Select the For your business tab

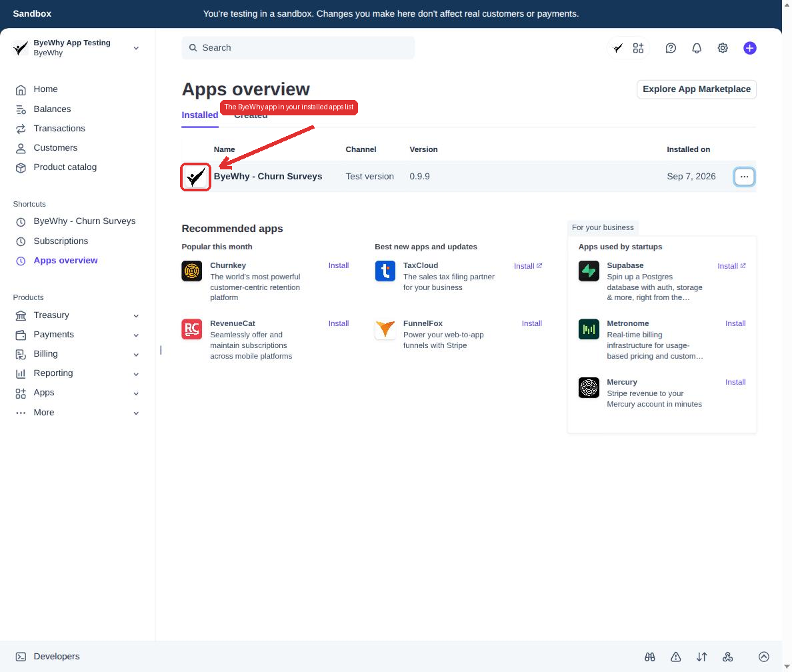click(x=603, y=228)
